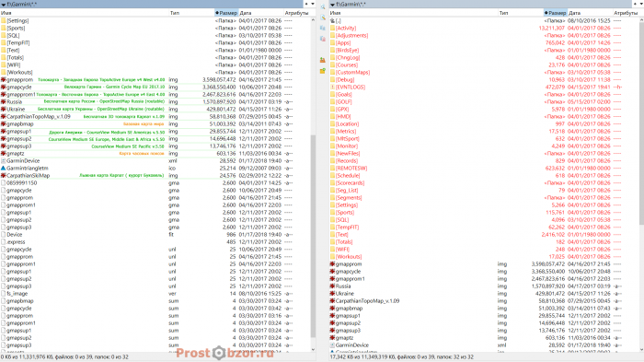Open the right panel path dropdown arrow
This screenshot has height=362, width=644.
[x=332, y=4]
